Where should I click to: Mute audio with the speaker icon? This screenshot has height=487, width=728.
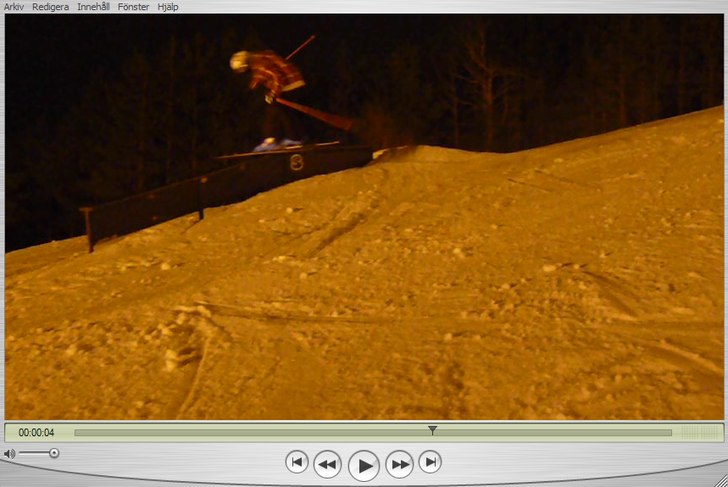pyautogui.click(x=10, y=453)
